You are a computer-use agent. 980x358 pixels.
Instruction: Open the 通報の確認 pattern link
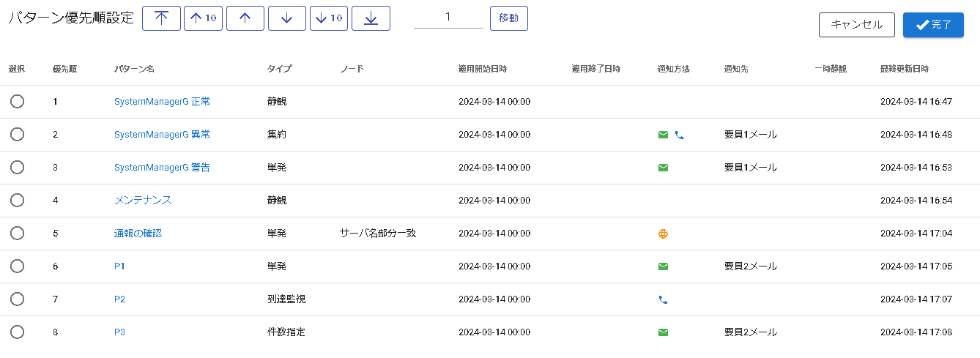tap(138, 234)
